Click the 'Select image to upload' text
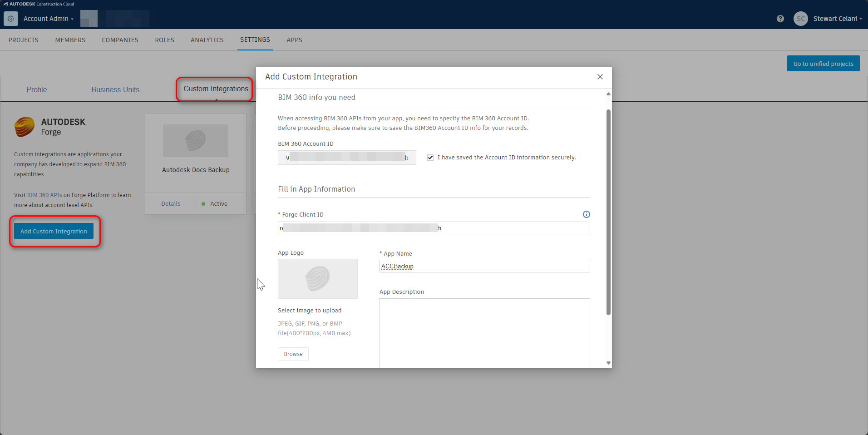 [x=310, y=311]
